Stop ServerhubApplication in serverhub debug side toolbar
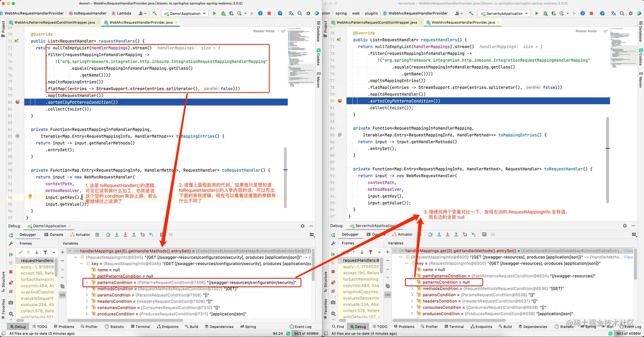 pyautogui.click(x=333, y=272)
